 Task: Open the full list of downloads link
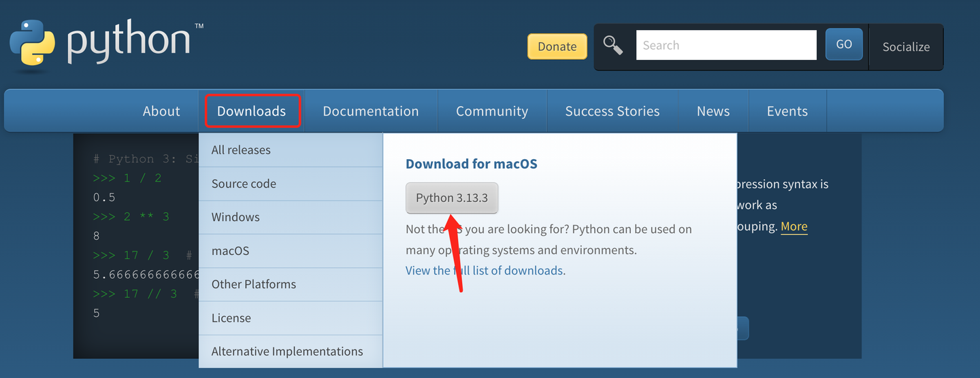point(485,271)
